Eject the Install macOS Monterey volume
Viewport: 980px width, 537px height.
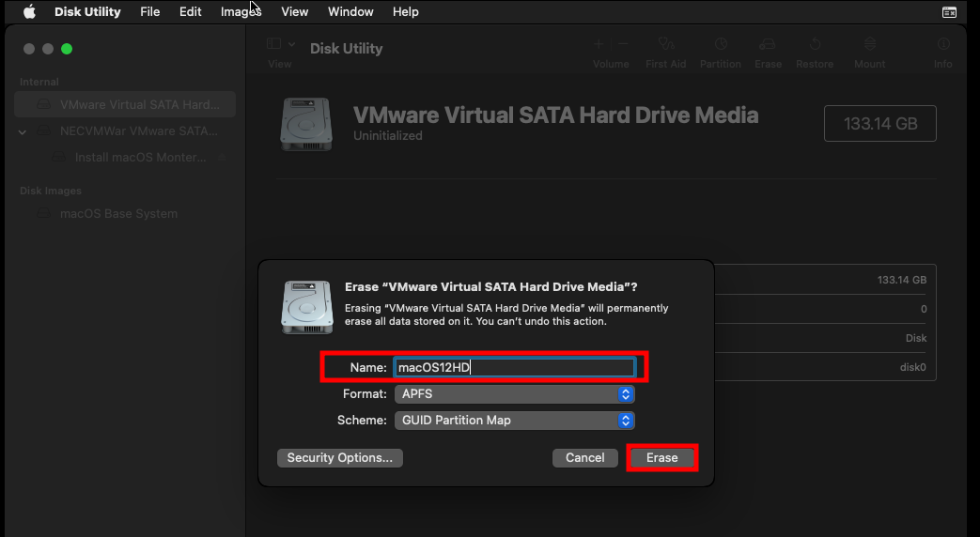click(x=222, y=158)
